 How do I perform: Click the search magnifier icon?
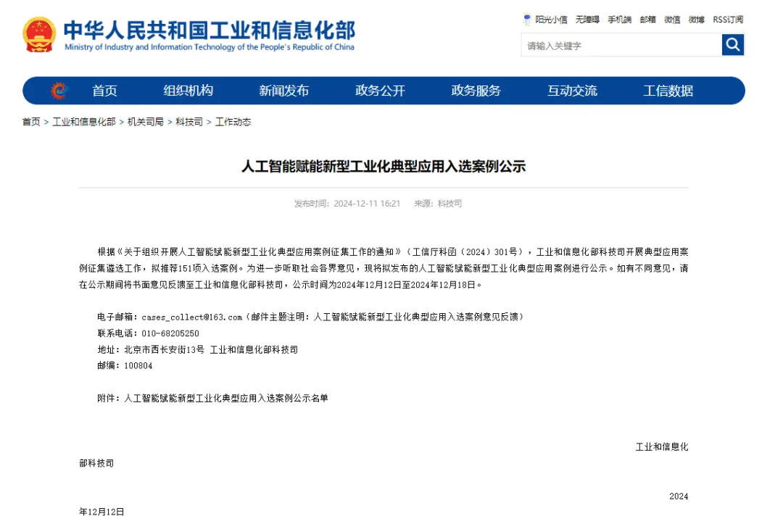[x=732, y=45]
